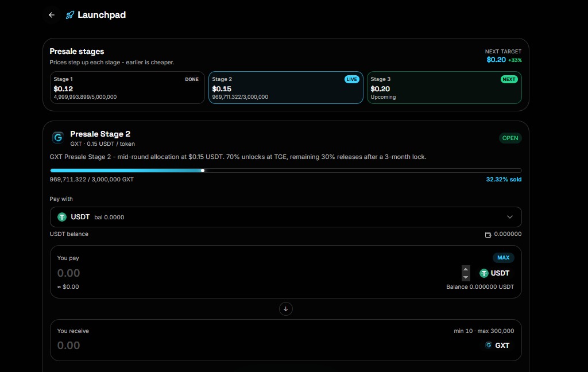The height and width of the screenshot is (372, 588).
Task: Click the Tether icon in Pay with selector
Action: point(62,217)
